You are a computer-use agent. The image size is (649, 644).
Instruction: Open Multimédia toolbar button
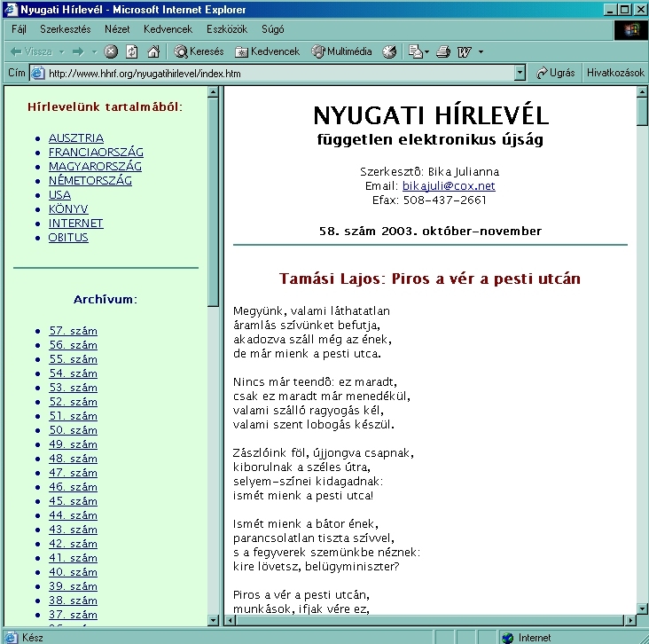point(341,51)
